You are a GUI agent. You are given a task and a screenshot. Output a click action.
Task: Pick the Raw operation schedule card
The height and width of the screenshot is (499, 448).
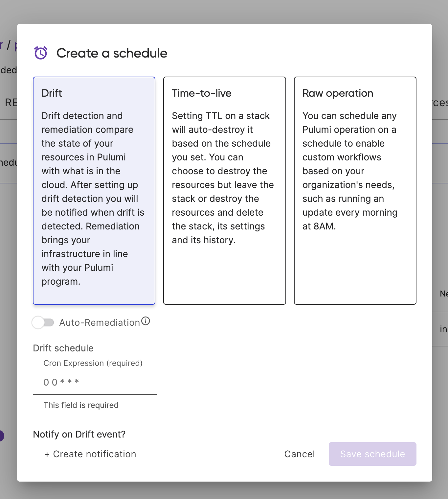(355, 191)
